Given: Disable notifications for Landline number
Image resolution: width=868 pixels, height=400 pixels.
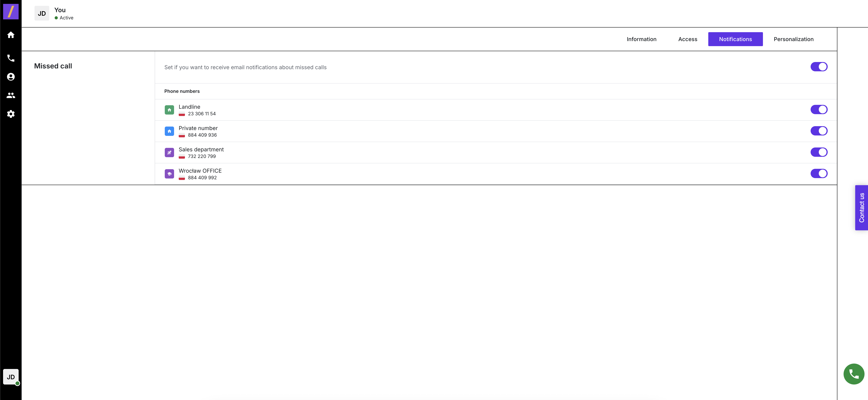Looking at the screenshot, I should [x=818, y=109].
